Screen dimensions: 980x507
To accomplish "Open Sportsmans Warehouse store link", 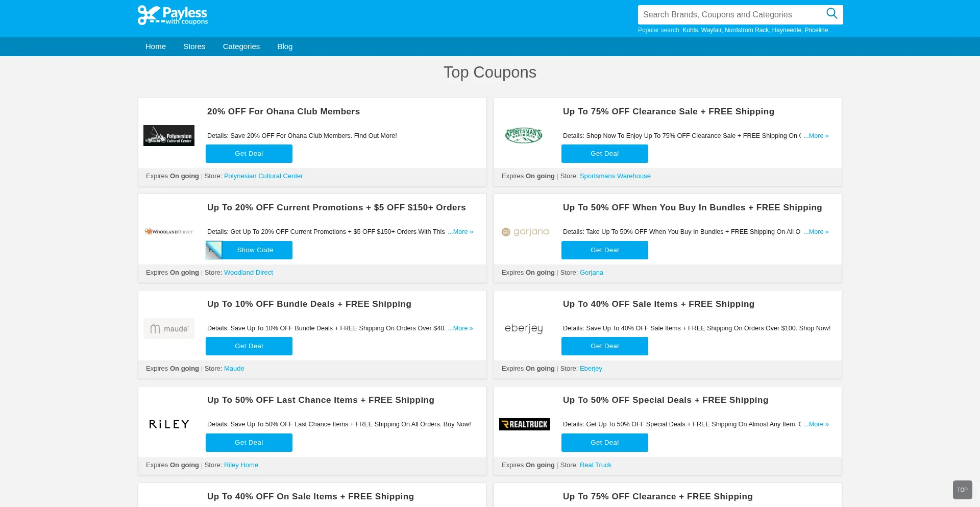I will 615,176.
